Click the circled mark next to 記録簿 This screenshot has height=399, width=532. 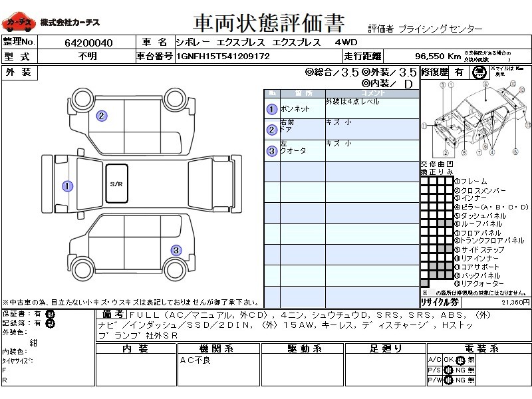pos(50,323)
